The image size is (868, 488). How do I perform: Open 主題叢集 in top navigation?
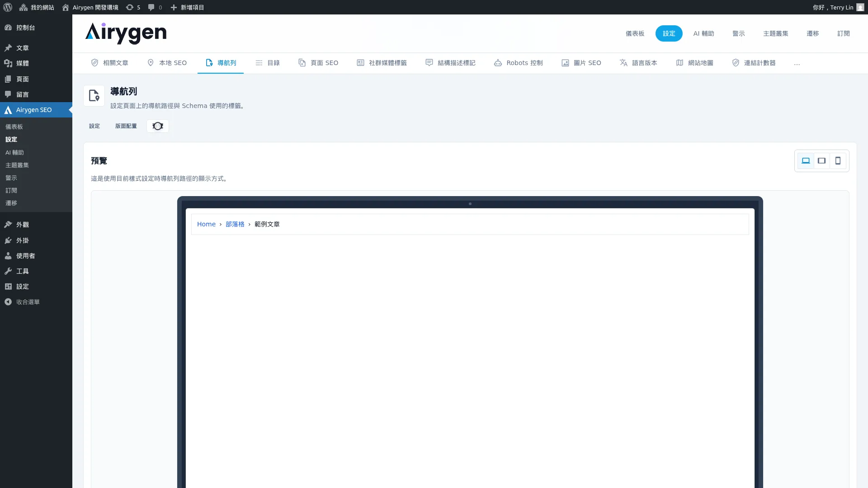pyautogui.click(x=775, y=33)
